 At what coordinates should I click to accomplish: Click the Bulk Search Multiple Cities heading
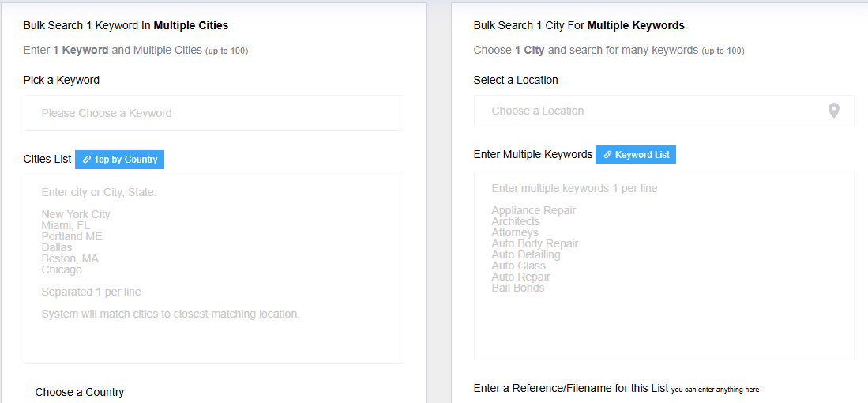point(126,25)
